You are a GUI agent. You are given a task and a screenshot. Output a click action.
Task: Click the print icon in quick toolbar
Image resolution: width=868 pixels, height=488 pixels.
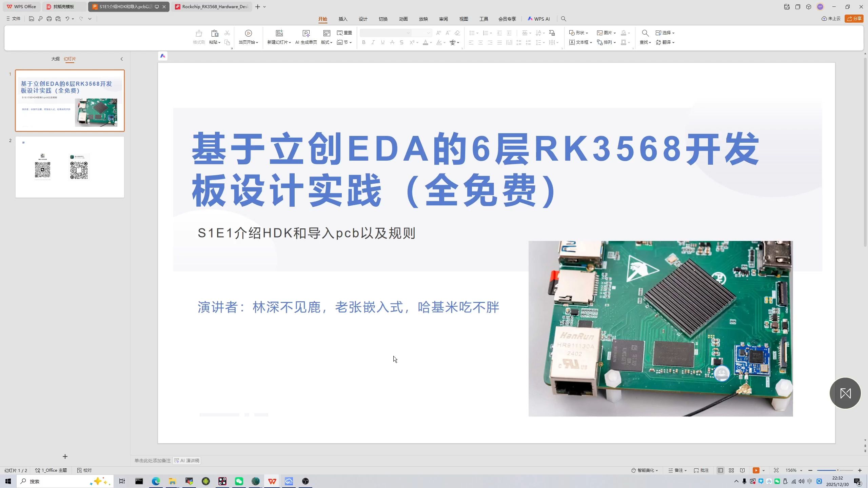pos(49,19)
